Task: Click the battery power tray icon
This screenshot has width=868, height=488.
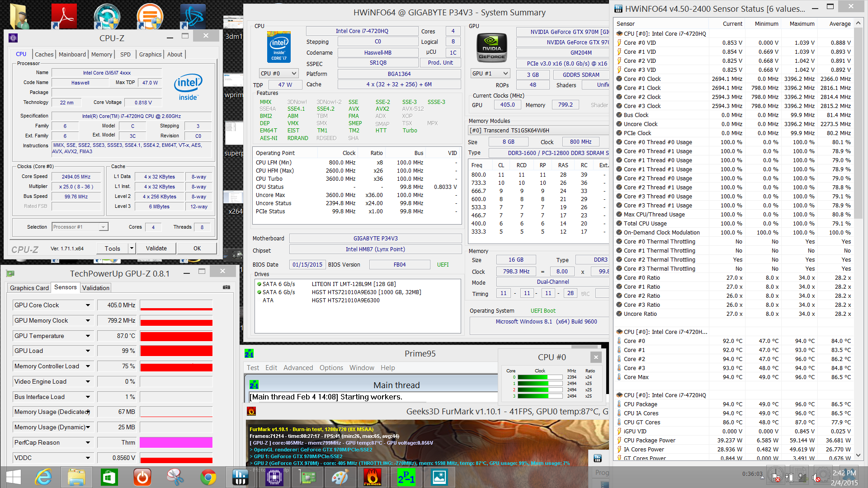Action: [789, 478]
